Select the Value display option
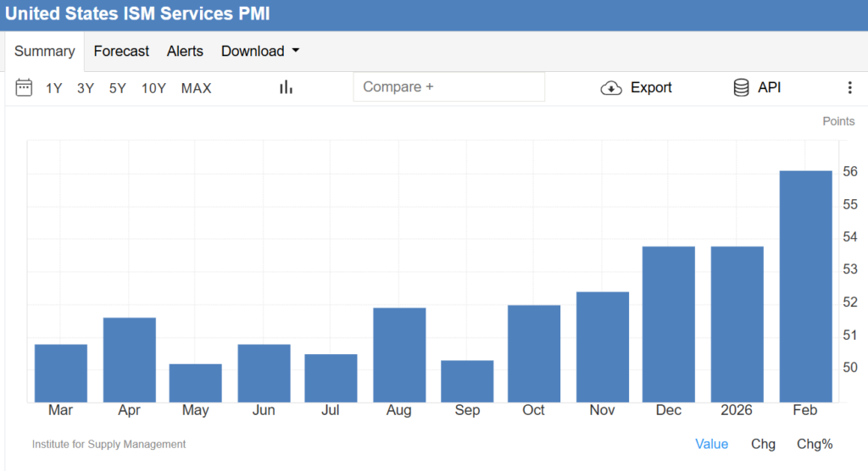The height and width of the screenshot is (471, 868). tap(711, 444)
